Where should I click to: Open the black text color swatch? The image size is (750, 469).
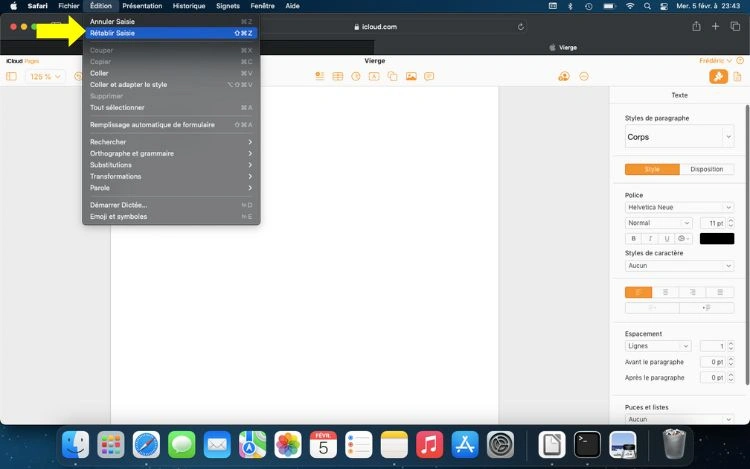point(717,239)
